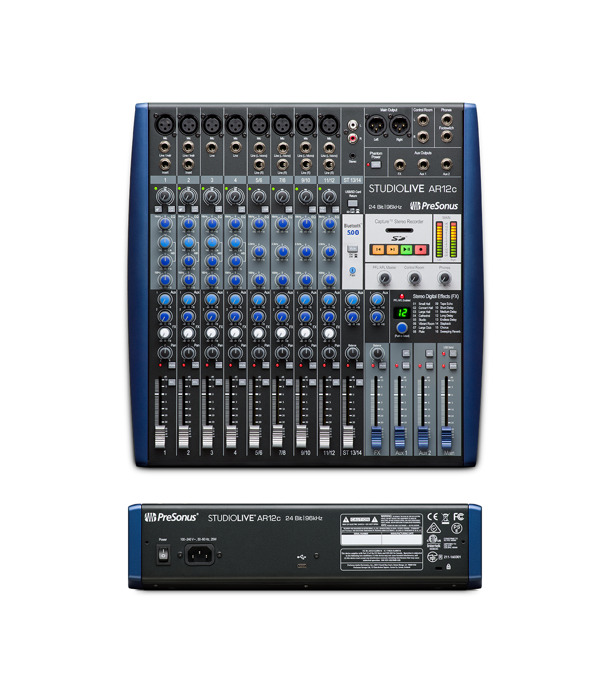Click the PreSonus logo on rear panel
Image resolution: width=612 pixels, height=700 pixels.
pos(171,517)
